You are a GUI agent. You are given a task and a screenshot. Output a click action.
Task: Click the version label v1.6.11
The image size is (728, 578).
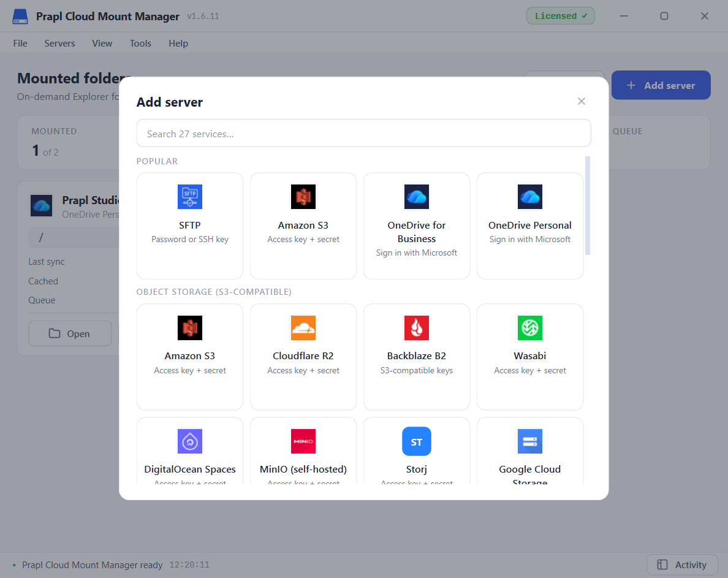[203, 17]
